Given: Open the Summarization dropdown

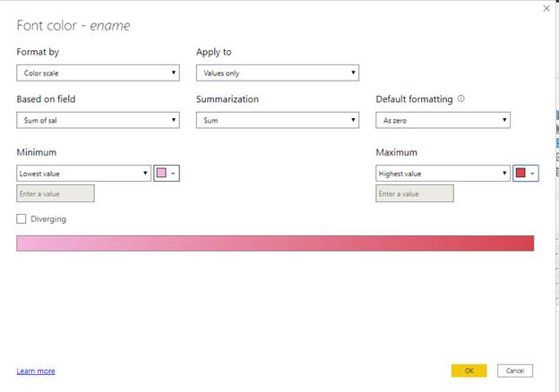Looking at the screenshot, I should (278, 120).
